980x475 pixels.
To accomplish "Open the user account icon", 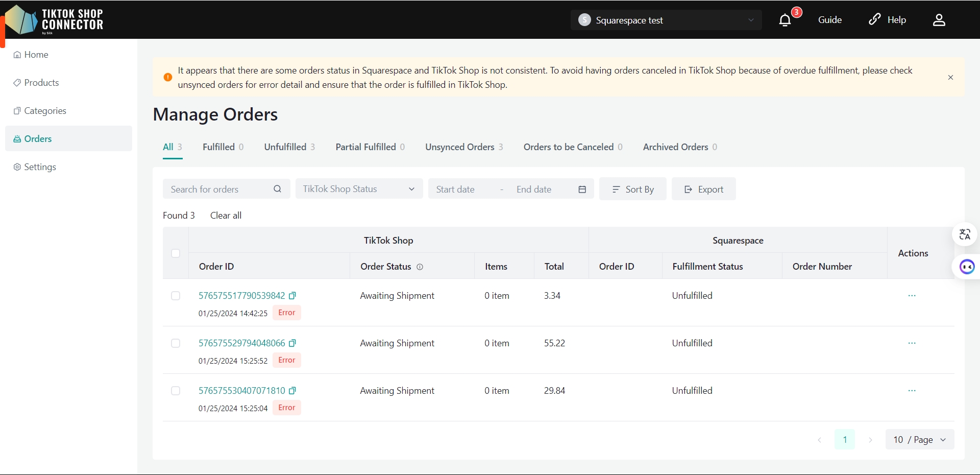I will [939, 20].
